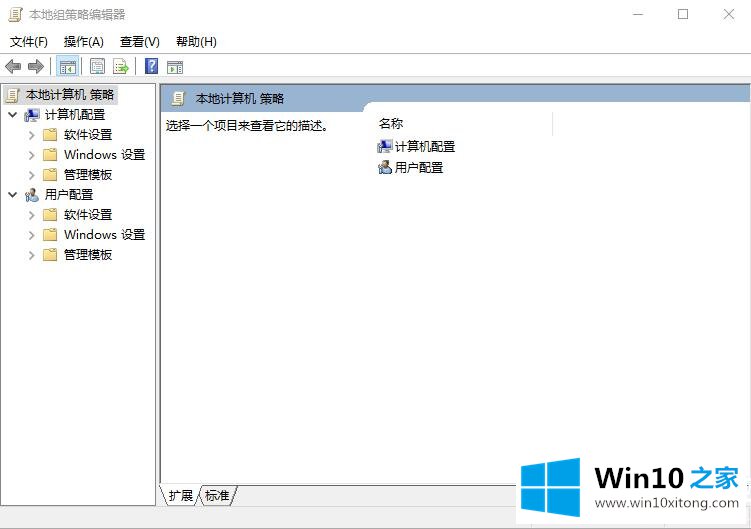
Task: Click the Properties toolbar icon
Action: coord(97,66)
